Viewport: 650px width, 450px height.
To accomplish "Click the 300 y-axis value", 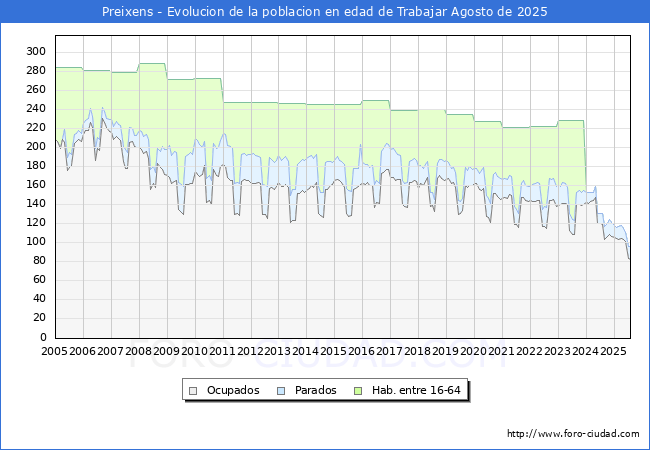I will (36, 51).
